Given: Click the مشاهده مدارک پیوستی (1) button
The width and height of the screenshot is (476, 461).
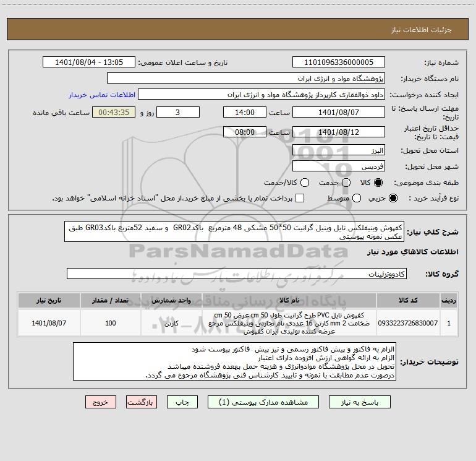Looking at the screenshot, I should point(263,402).
